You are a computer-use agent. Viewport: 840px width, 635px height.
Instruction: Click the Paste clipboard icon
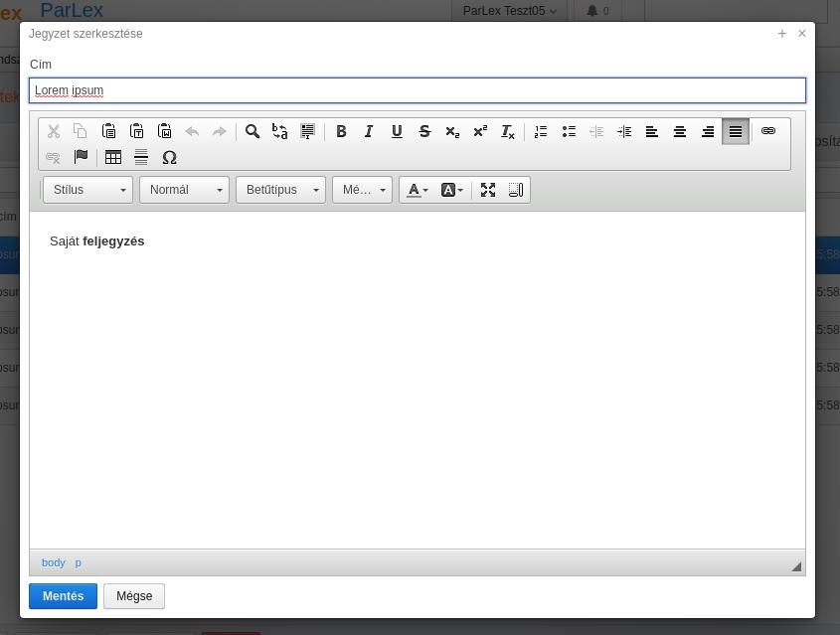(x=108, y=131)
